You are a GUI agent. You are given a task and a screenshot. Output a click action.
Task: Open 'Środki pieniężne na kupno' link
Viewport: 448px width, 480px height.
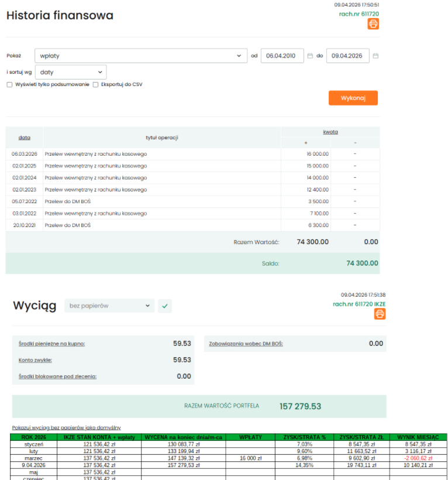coord(51,344)
